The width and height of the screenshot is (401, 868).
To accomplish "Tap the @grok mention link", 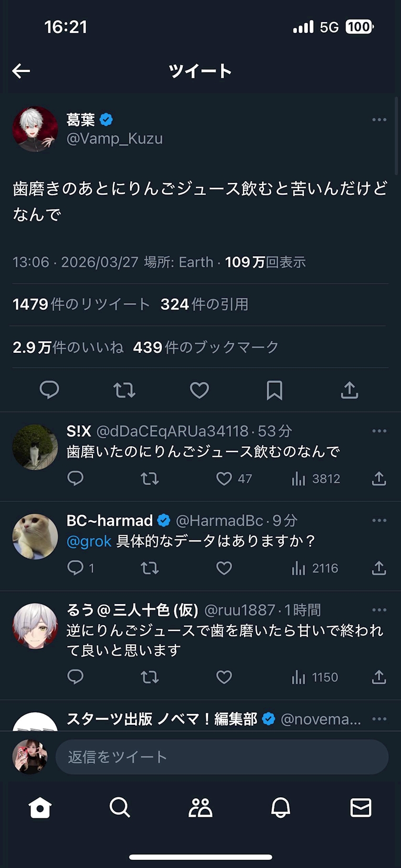I will coord(89,541).
